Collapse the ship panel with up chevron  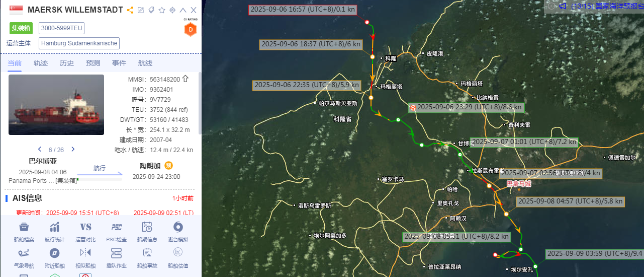tap(183, 10)
